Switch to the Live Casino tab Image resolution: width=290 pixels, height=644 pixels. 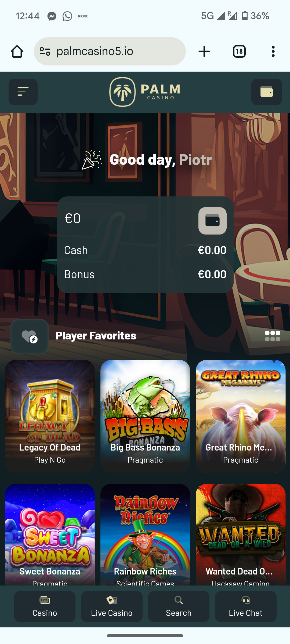[x=112, y=606]
